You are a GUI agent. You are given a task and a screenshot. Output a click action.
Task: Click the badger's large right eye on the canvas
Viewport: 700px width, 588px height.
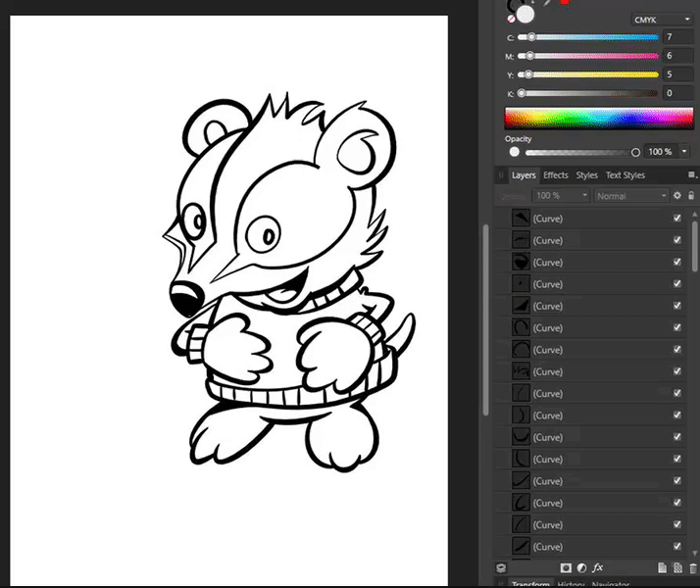click(x=263, y=235)
